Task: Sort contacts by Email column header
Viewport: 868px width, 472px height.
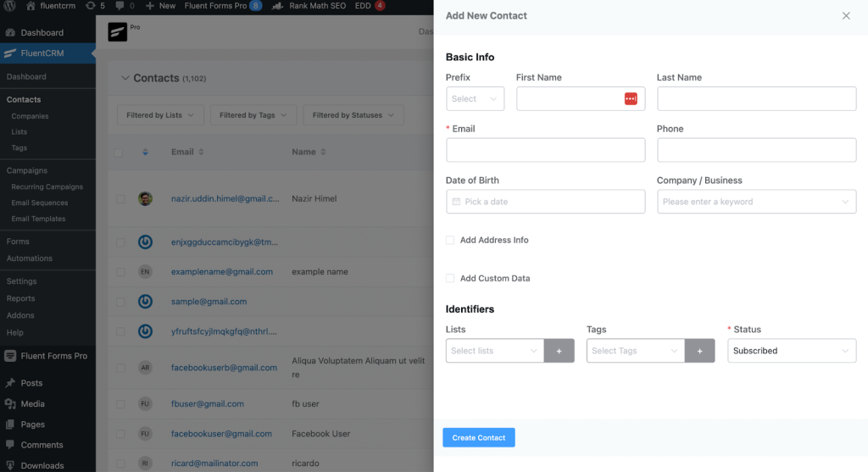Action: coord(187,153)
